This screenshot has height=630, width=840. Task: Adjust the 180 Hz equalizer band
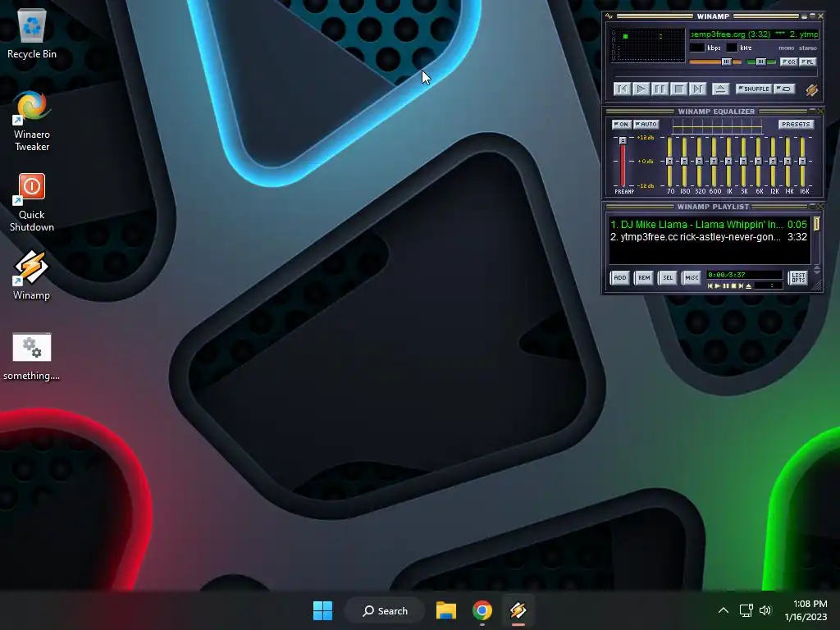(684, 162)
